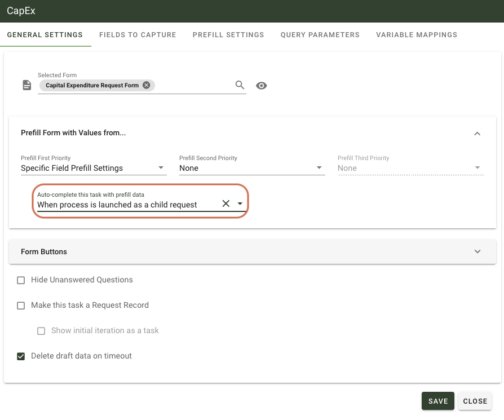
Task: Click the SAVE button
Action: click(438, 401)
